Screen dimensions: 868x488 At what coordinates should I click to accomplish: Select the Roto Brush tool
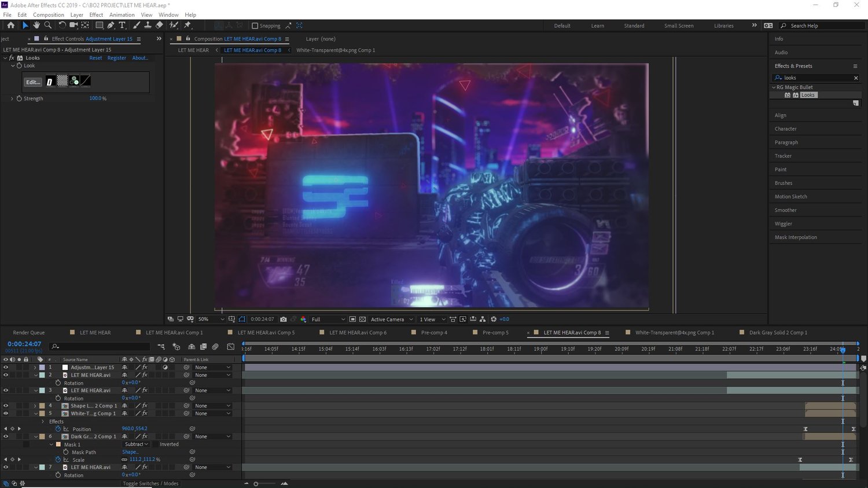pos(174,25)
